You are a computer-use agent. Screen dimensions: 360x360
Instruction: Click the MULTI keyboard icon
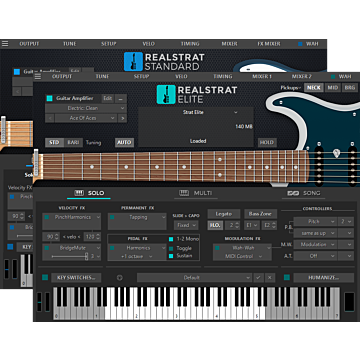point(184,193)
